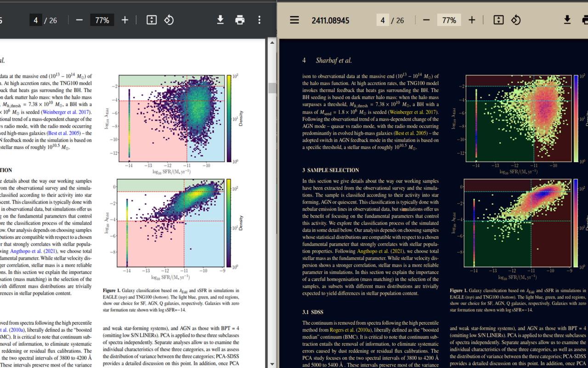
Task: Print the document from the left viewer
Action: pyautogui.click(x=240, y=20)
